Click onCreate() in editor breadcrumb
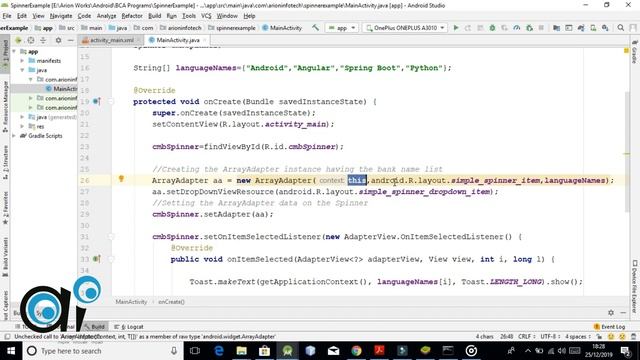Image resolution: width=640 pixels, height=360 pixels. 171,302
